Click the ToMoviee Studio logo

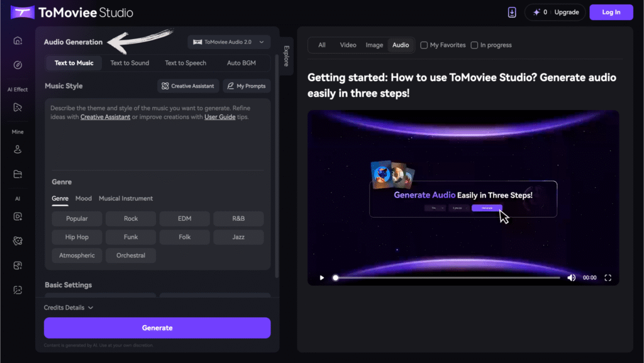coord(72,13)
